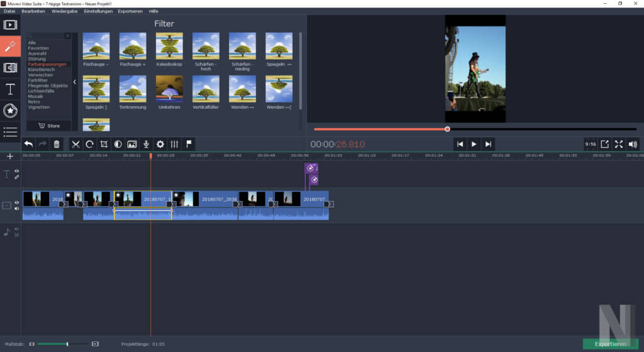The width and height of the screenshot is (644, 352).
Task: Open the audio equalizer properties icon
Action: 174,144
